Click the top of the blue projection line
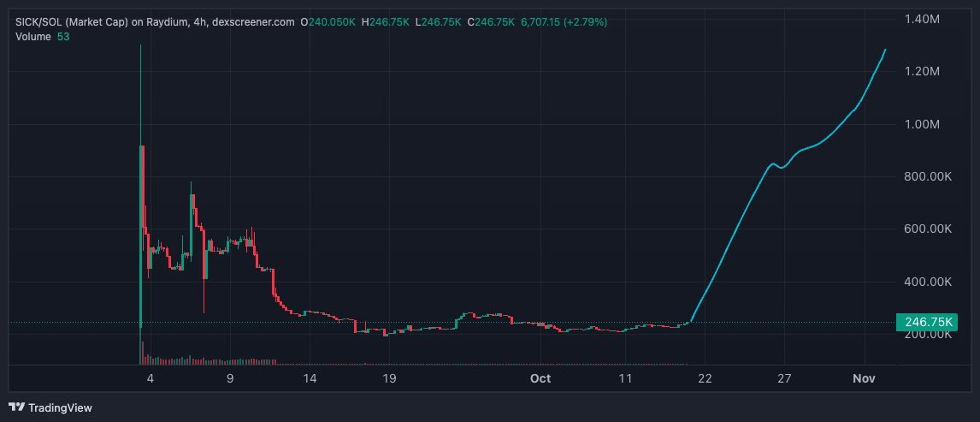This screenshot has width=980, height=422. [x=885, y=50]
